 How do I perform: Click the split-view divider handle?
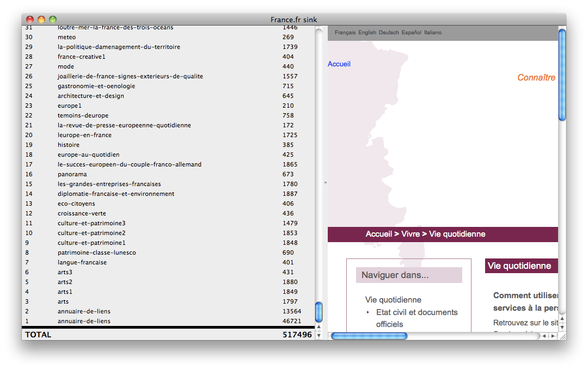pyautogui.click(x=325, y=183)
